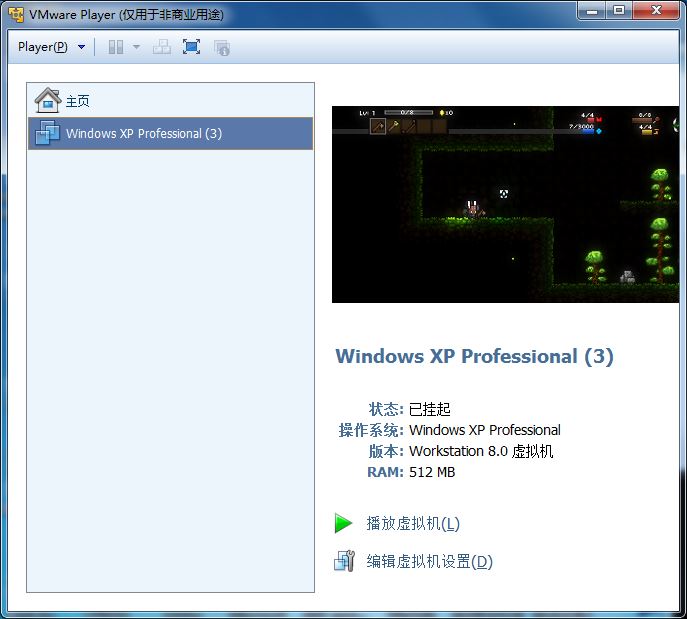Click the text Workstation 8.0 虚拟机
Viewport: 687px width, 619px height.
tap(481, 451)
